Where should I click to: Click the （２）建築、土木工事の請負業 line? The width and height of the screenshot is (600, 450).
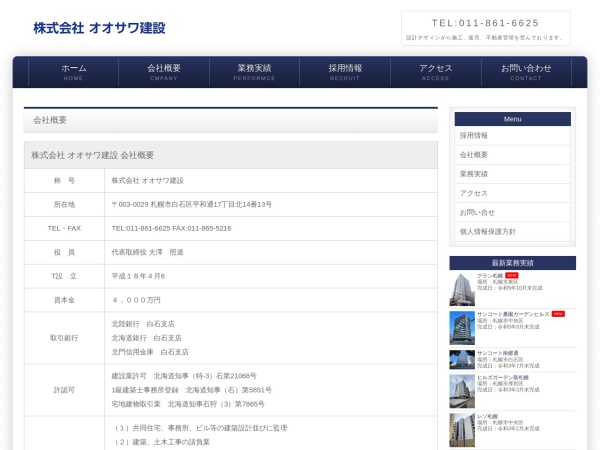tap(162, 442)
